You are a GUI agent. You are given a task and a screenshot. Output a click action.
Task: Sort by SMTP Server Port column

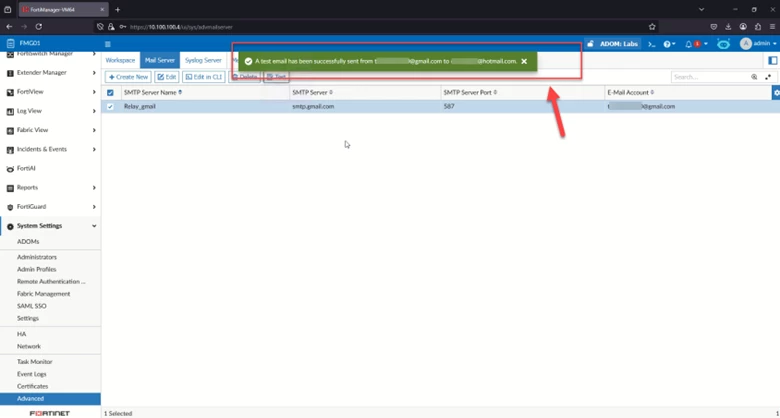tap(470, 93)
